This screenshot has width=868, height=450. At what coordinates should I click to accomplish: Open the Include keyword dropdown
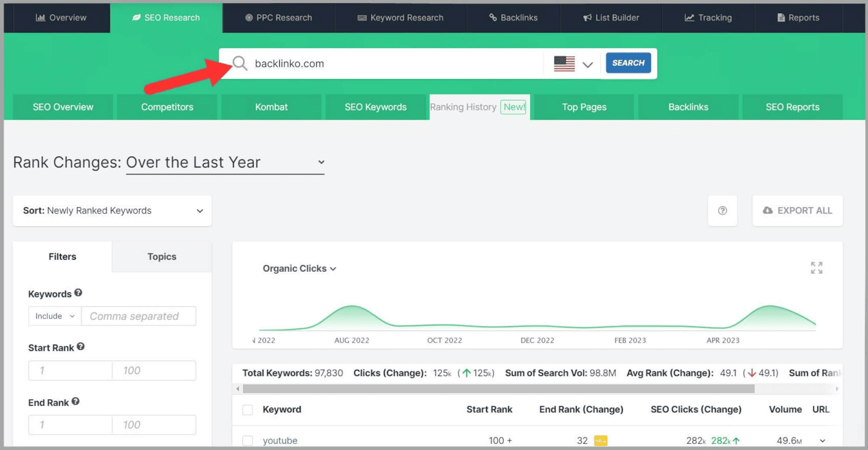coord(55,316)
